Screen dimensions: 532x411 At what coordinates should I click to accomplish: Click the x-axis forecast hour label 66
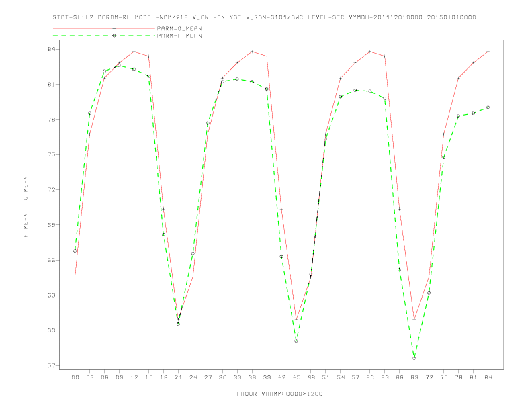[400, 377]
